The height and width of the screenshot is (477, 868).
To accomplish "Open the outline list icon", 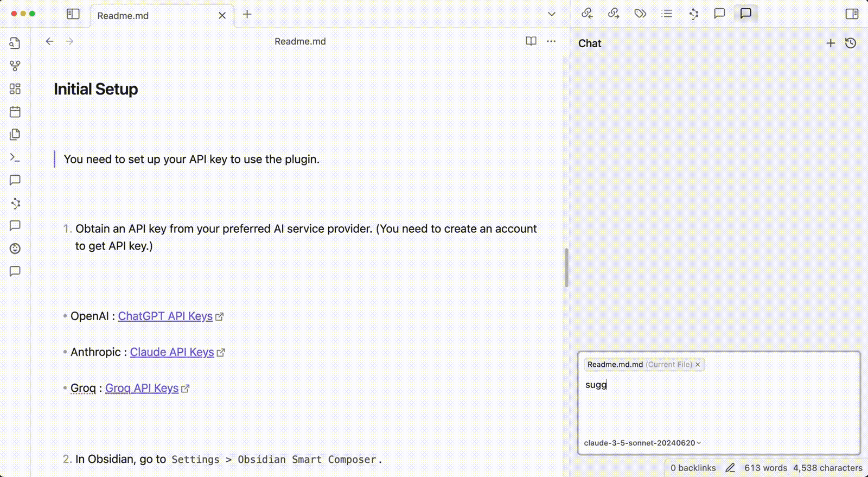I will coord(667,14).
